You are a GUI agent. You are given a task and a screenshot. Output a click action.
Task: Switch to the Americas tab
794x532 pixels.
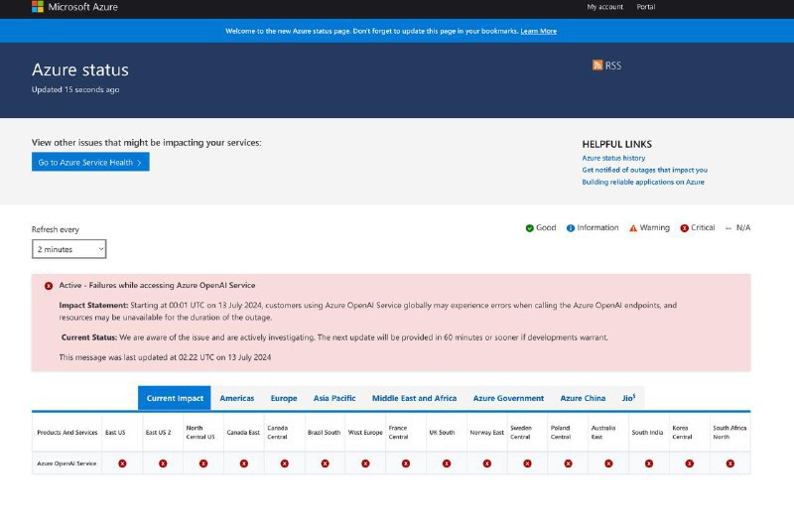(236, 398)
